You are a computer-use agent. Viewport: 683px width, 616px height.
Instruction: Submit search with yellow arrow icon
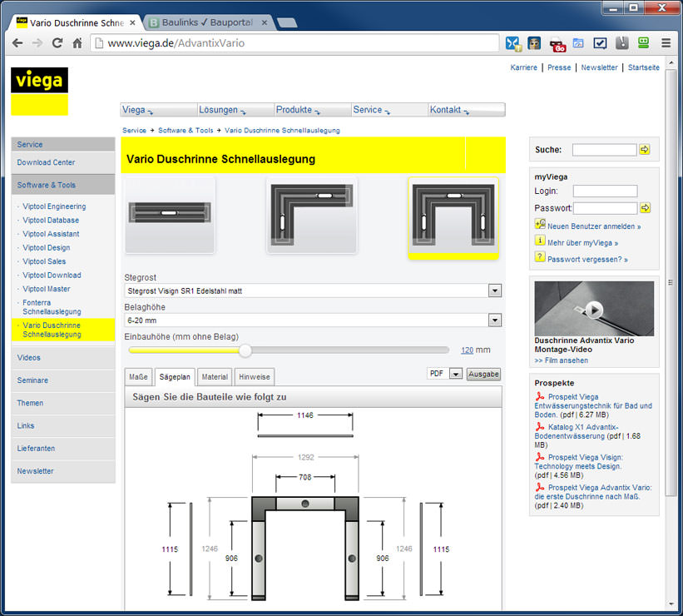click(645, 150)
